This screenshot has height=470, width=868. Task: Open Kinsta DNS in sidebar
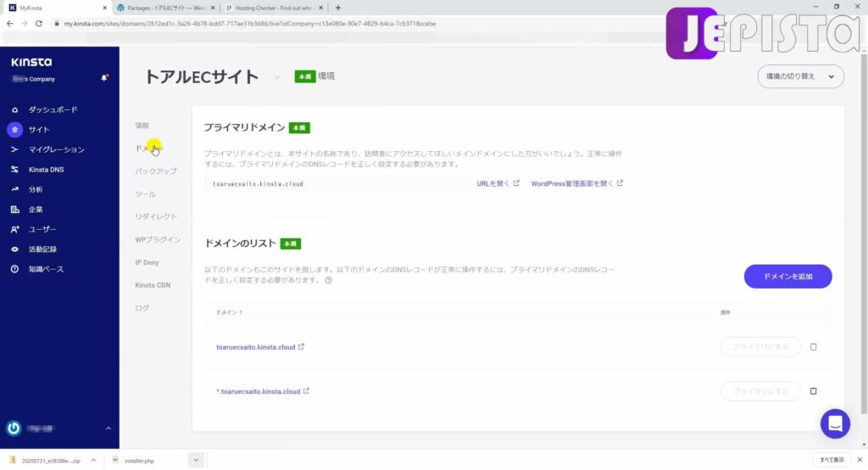[46, 170]
